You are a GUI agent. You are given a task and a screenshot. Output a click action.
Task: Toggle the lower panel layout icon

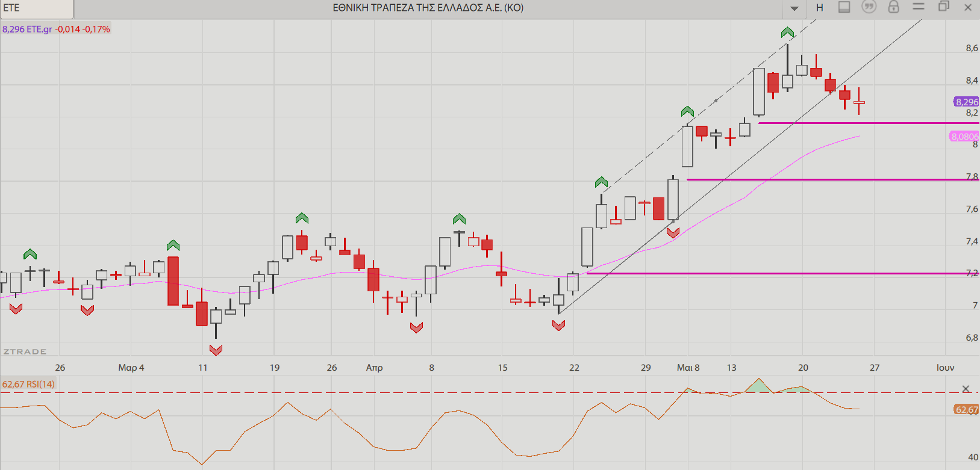click(x=844, y=7)
